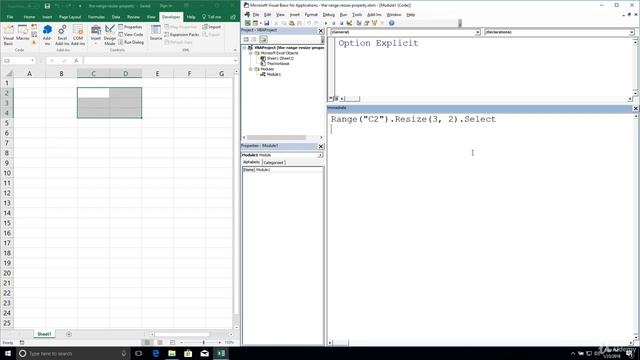This screenshot has height=360, width=640.
Task: Click Tell me search in Excel ribbon
Action: [x=211, y=17]
